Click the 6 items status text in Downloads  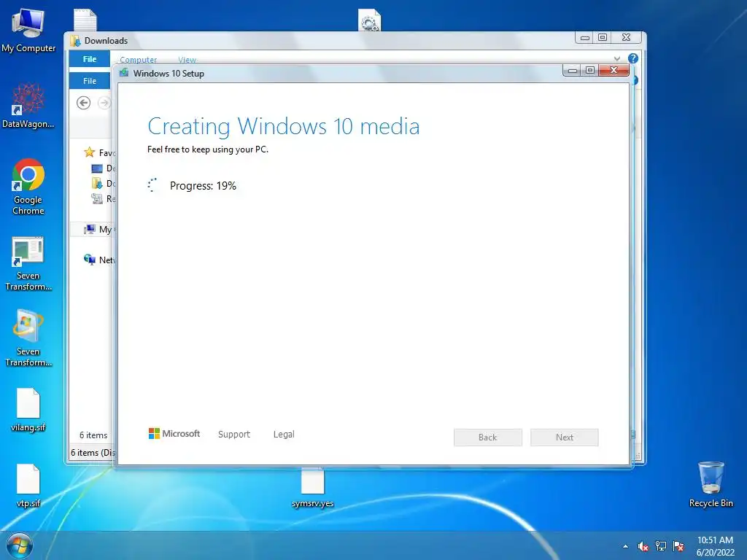[x=93, y=435]
